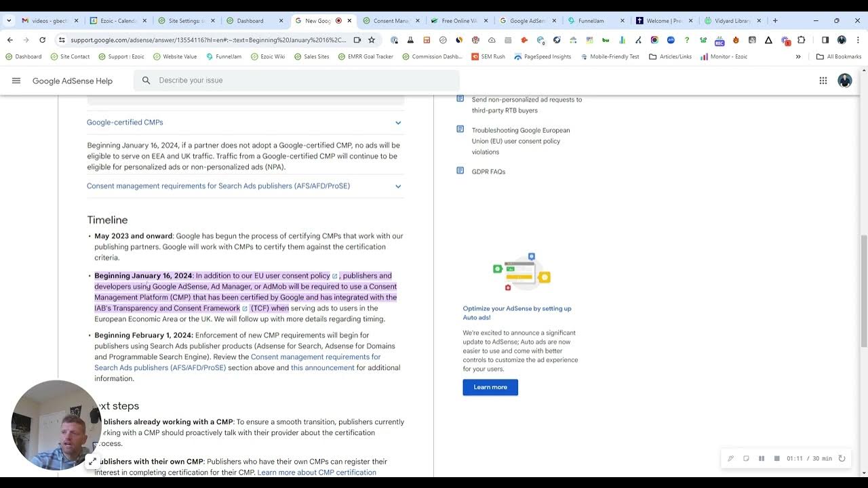Go back to the previous page
The width and height of the screenshot is (868, 488).
(10, 40)
